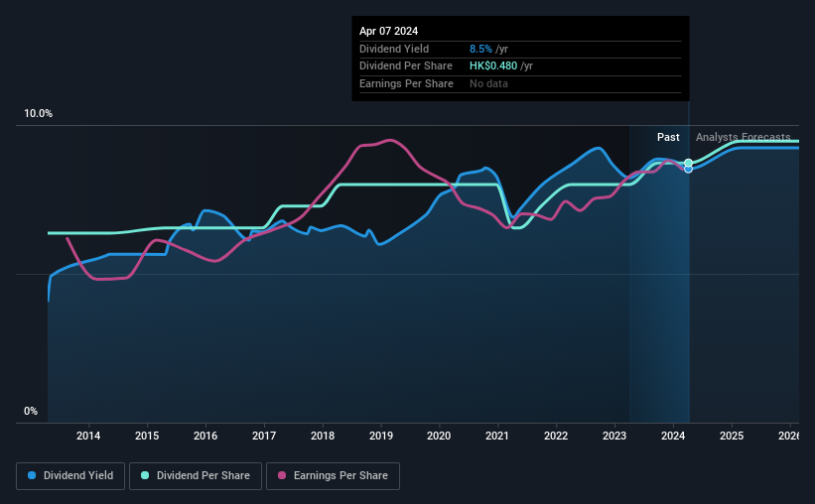Image resolution: width=815 pixels, height=504 pixels.
Task: Click the tooltip Dividend Yield row label
Action: click(x=394, y=49)
